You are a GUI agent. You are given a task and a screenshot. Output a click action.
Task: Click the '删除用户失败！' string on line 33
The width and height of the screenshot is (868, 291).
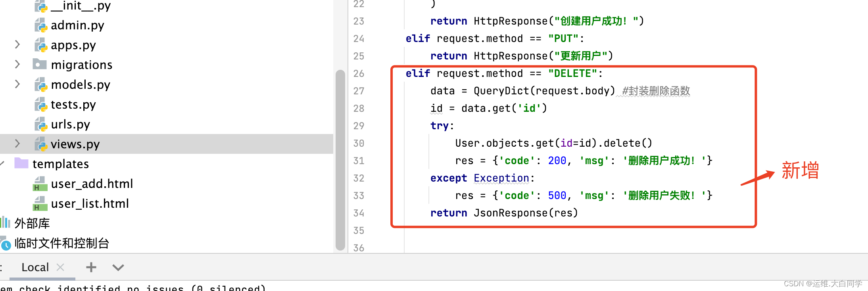point(664,195)
